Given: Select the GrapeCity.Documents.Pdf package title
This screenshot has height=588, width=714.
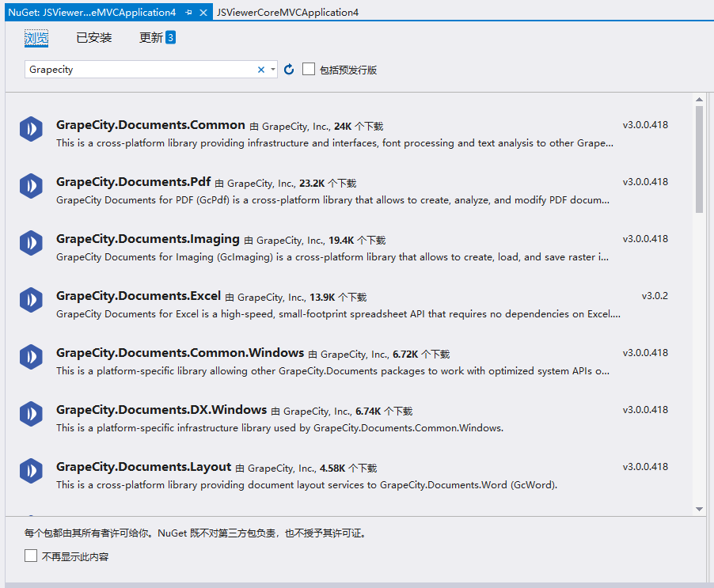Looking at the screenshot, I should [x=134, y=182].
